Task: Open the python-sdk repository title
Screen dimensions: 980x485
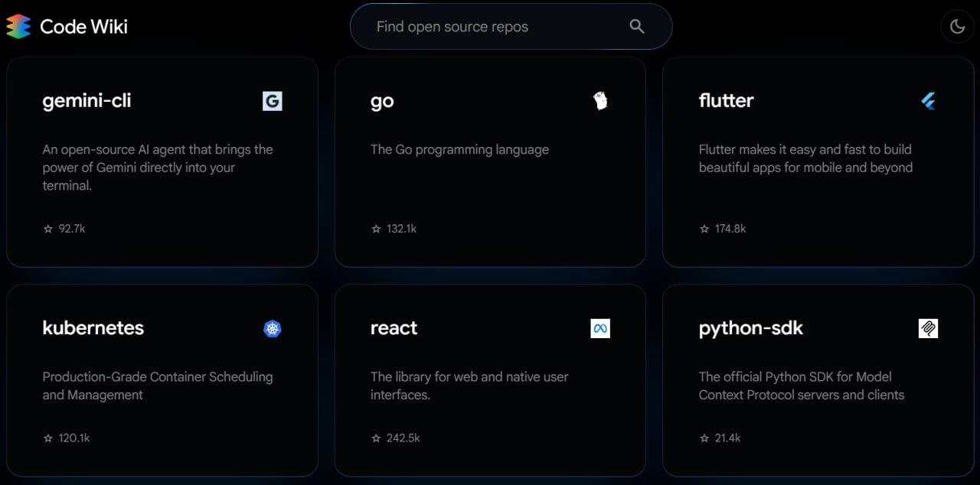Action: tap(751, 329)
